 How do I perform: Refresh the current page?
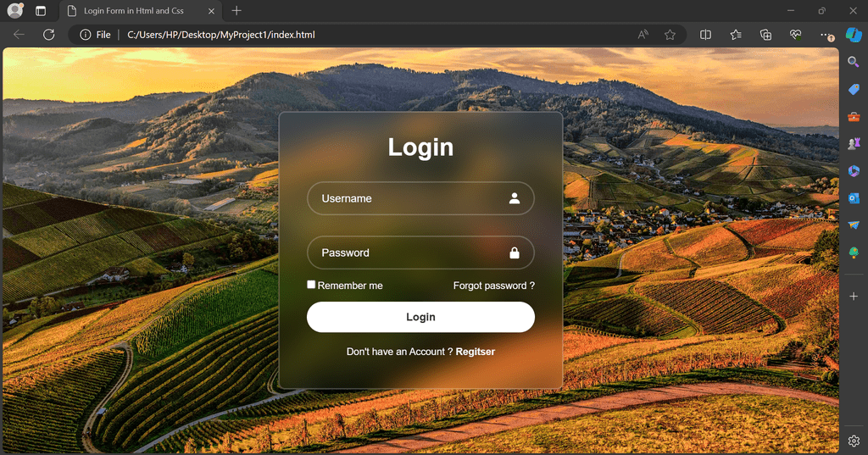[48, 35]
